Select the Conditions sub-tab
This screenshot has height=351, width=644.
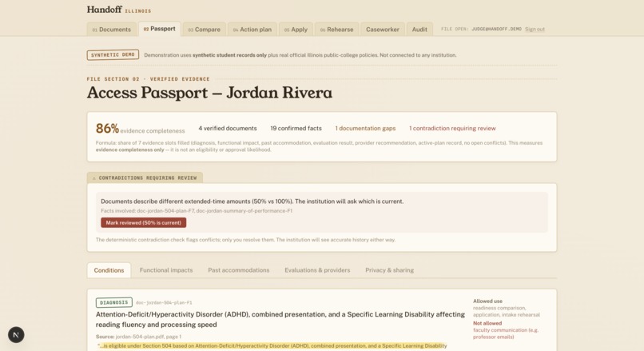click(x=109, y=270)
